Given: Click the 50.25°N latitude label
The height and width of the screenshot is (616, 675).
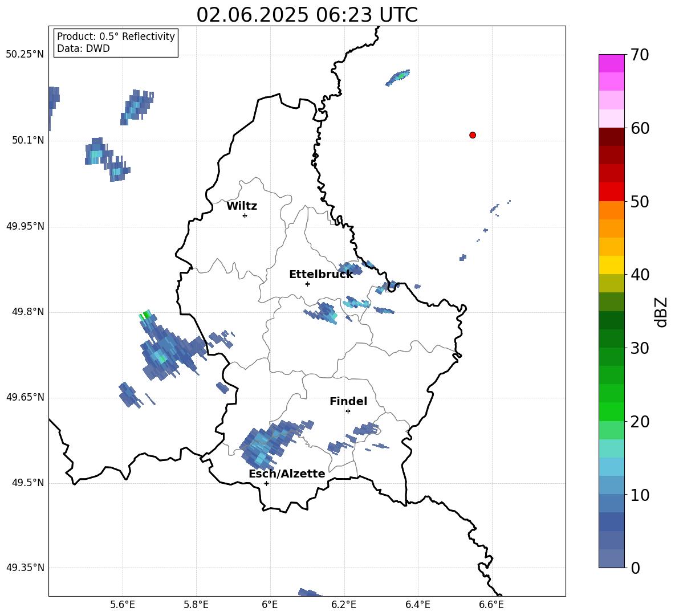Looking at the screenshot, I should [25, 55].
